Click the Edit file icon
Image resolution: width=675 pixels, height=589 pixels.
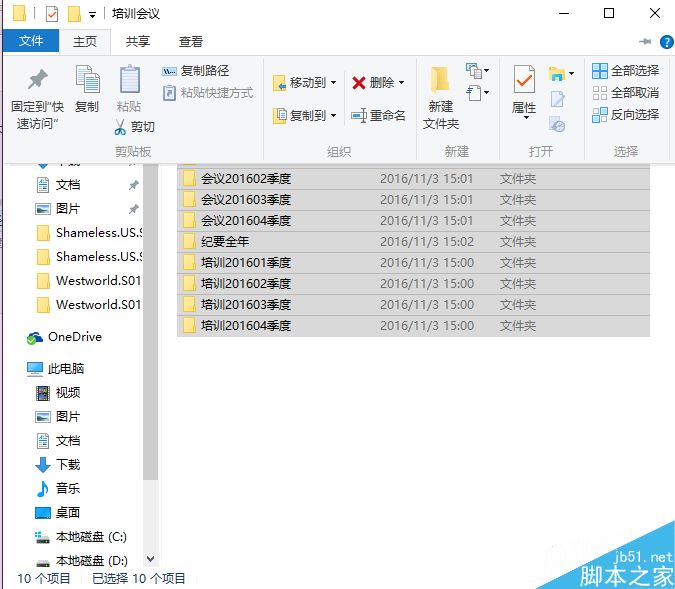click(x=557, y=99)
